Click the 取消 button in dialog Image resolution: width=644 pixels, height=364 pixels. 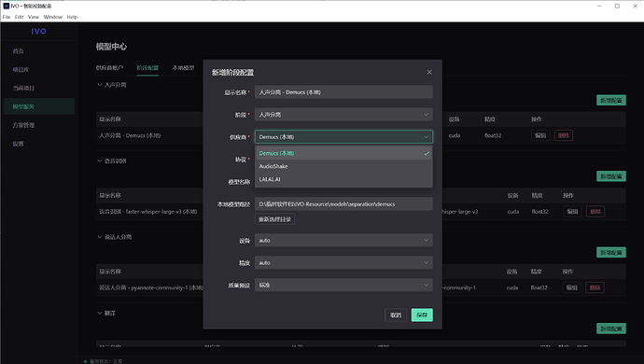point(396,315)
